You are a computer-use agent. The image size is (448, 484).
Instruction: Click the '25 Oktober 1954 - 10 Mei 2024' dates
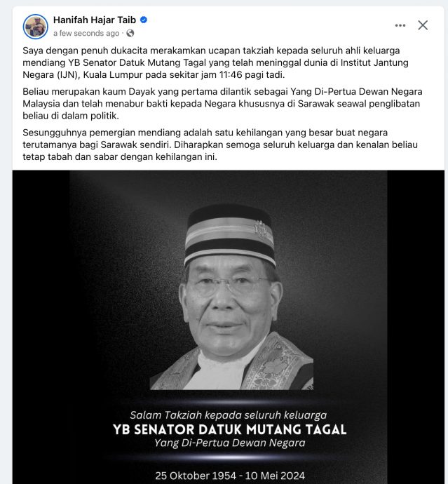[230, 476]
